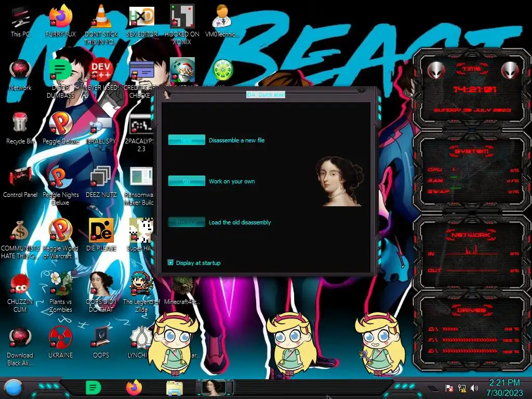Click the IDA Quick start title bar

point(265,95)
